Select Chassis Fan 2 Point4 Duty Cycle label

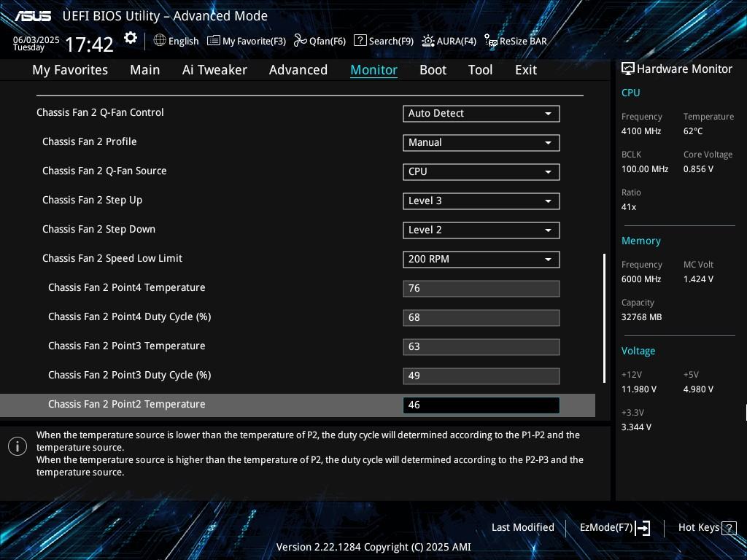point(130,316)
